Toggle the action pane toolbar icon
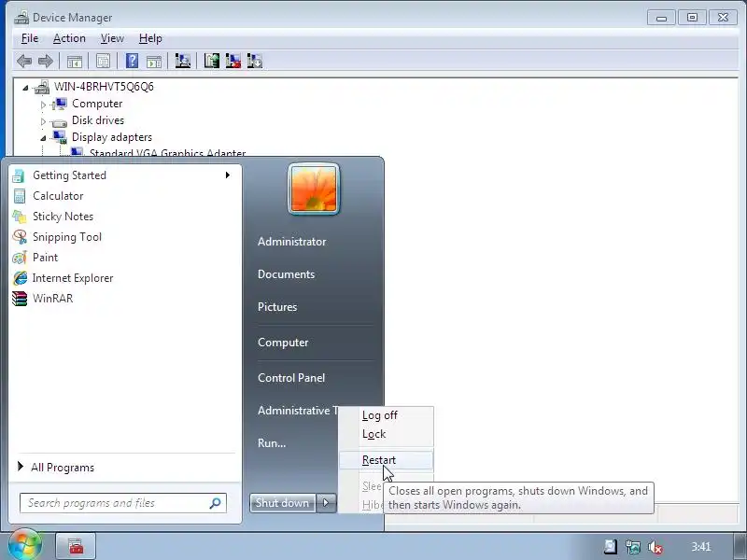Screen dimensions: 747x560 point(154,61)
